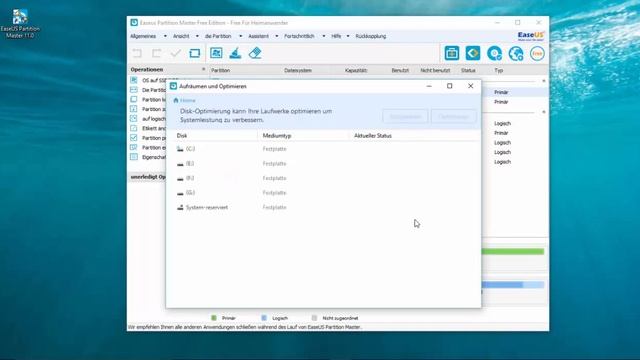Click the Typ column header
This screenshot has height=360, width=640.
498,70
